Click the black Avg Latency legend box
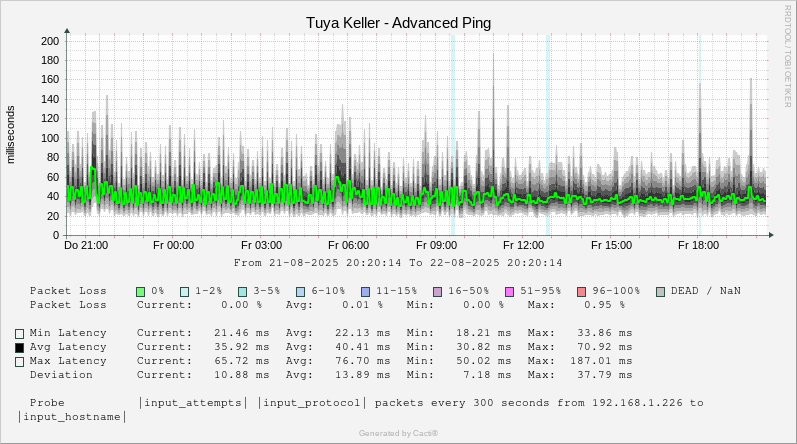Image resolution: width=797 pixels, height=444 pixels. [x=19, y=348]
